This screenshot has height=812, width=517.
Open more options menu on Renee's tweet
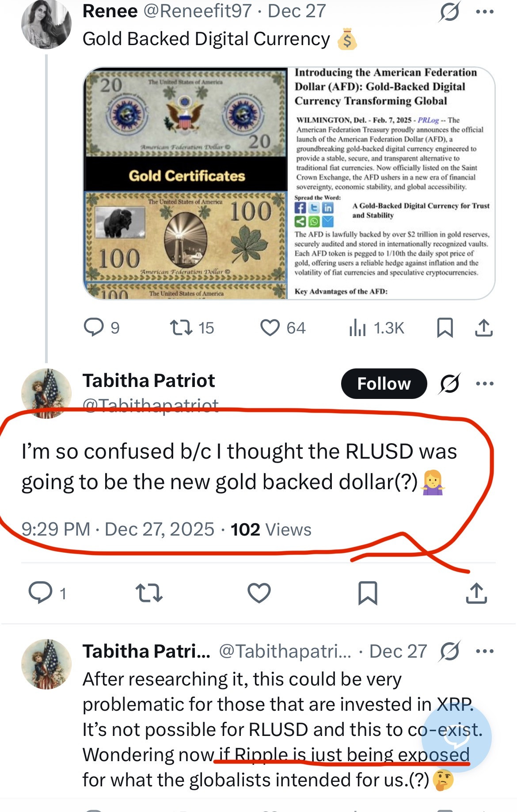point(485,11)
